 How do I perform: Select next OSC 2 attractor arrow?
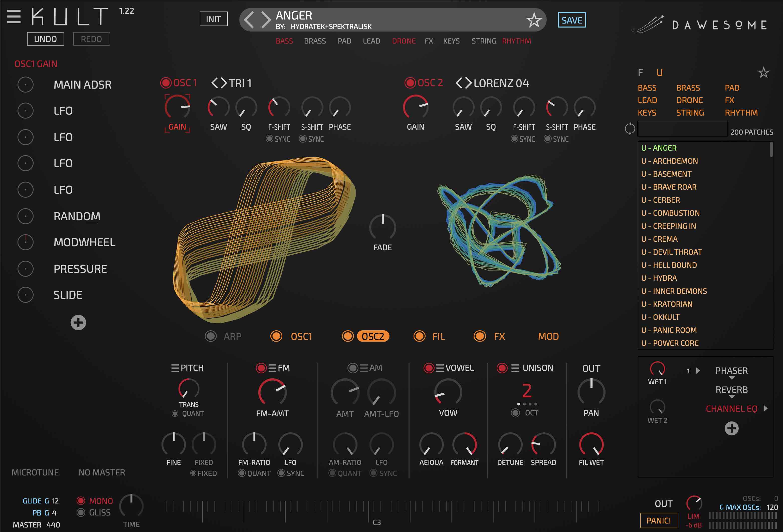click(x=468, y=83)
